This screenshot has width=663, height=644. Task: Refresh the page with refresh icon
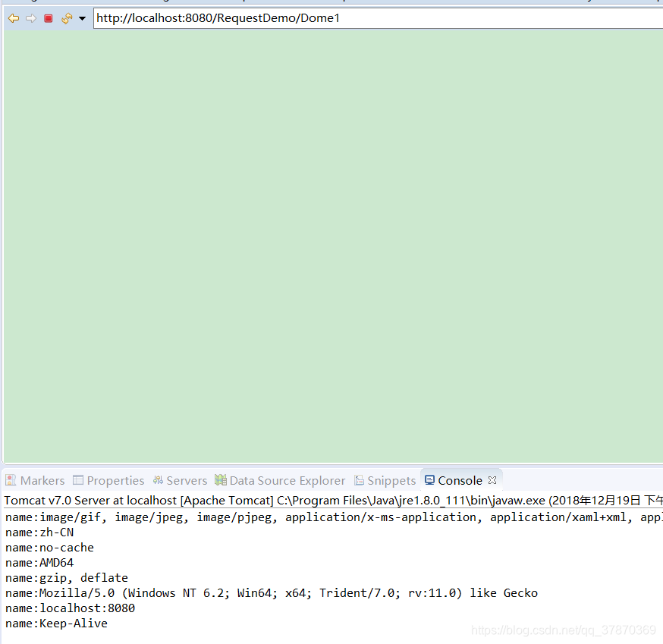(x=67, y=18)
